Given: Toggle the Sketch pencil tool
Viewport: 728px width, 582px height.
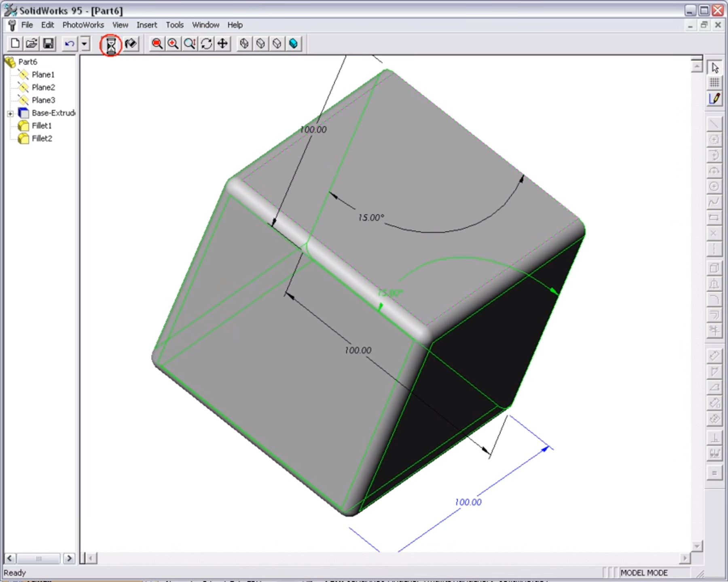Looking at the screenshot, I should click(714, 99).
